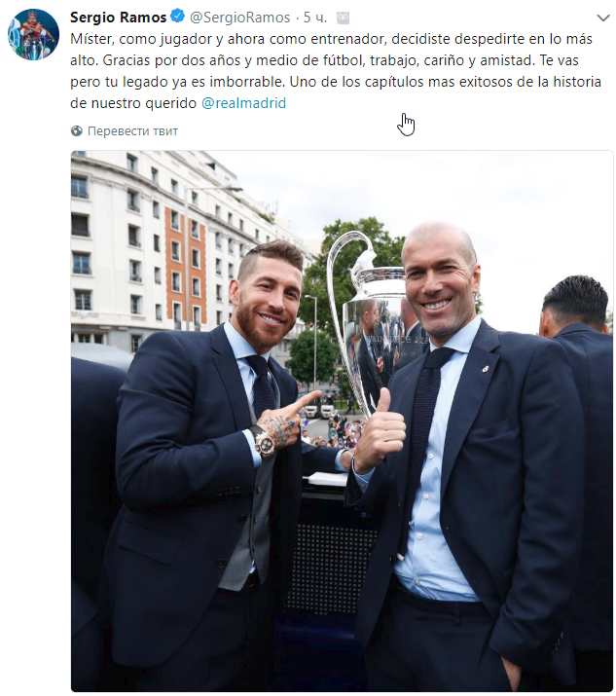This screenshot has width=616, height=696.
Task: Click the owl icon next to timestamp
Action: coord(343,18)
